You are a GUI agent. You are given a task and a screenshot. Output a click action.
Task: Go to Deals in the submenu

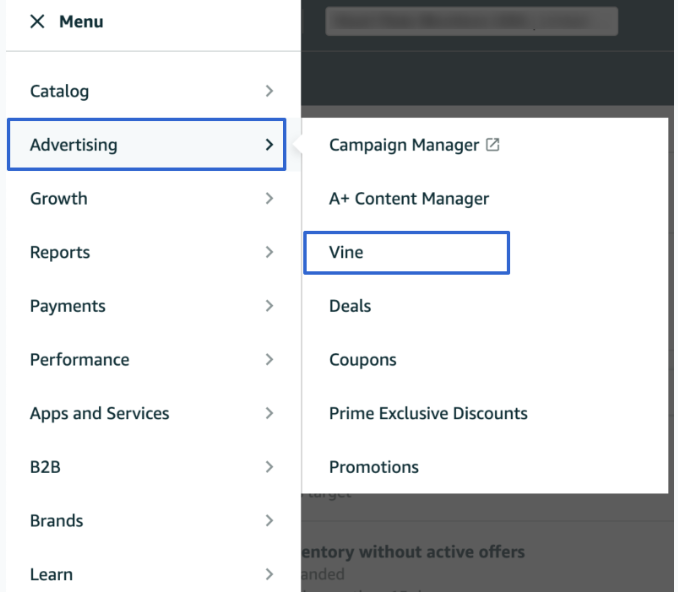coord(350,306)
